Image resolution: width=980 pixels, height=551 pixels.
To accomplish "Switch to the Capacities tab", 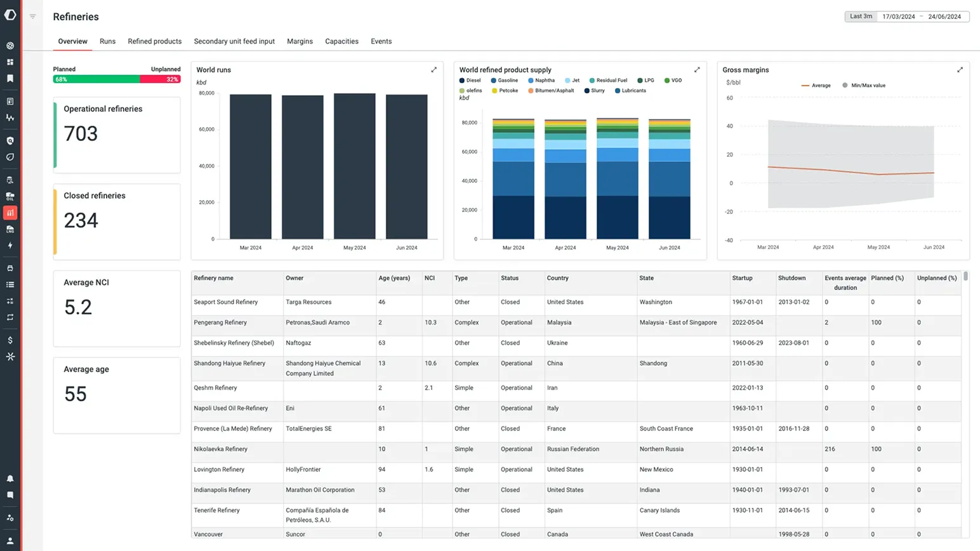I will [341, 41].
